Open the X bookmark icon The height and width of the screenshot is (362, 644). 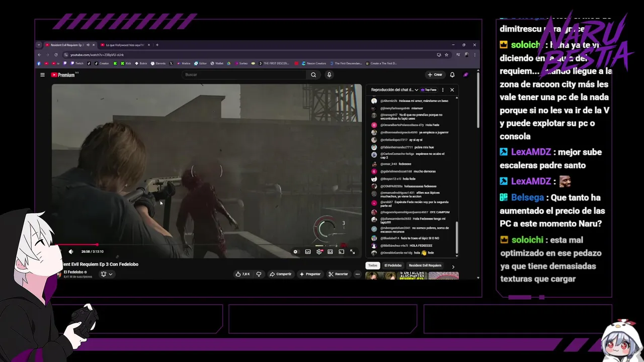pyautogui.click(x=171, y=63)
